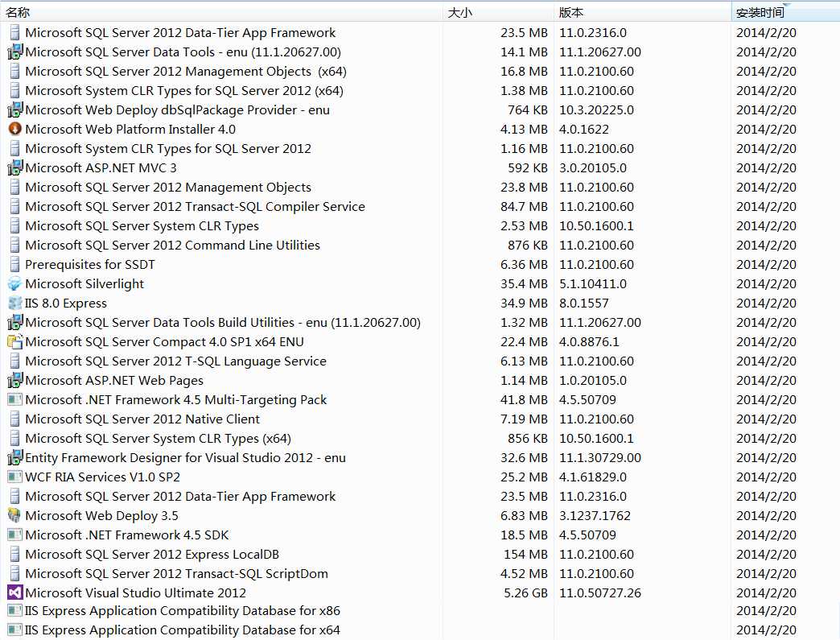
Task: Click the Microsoft Visual Studio Ultimate 2012 icon
Action: (15, 593)
